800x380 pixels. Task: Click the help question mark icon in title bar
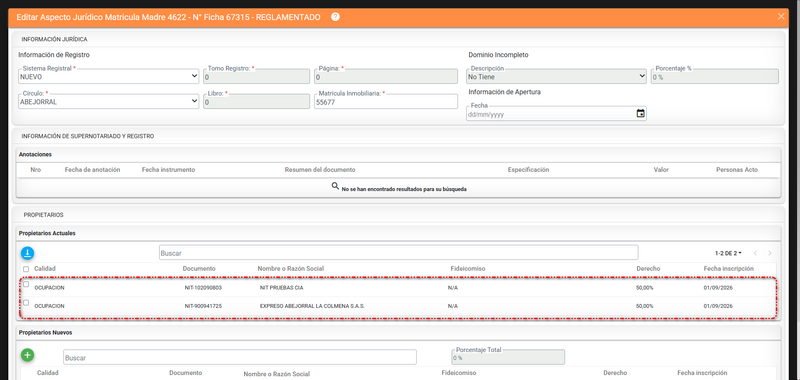335,17
